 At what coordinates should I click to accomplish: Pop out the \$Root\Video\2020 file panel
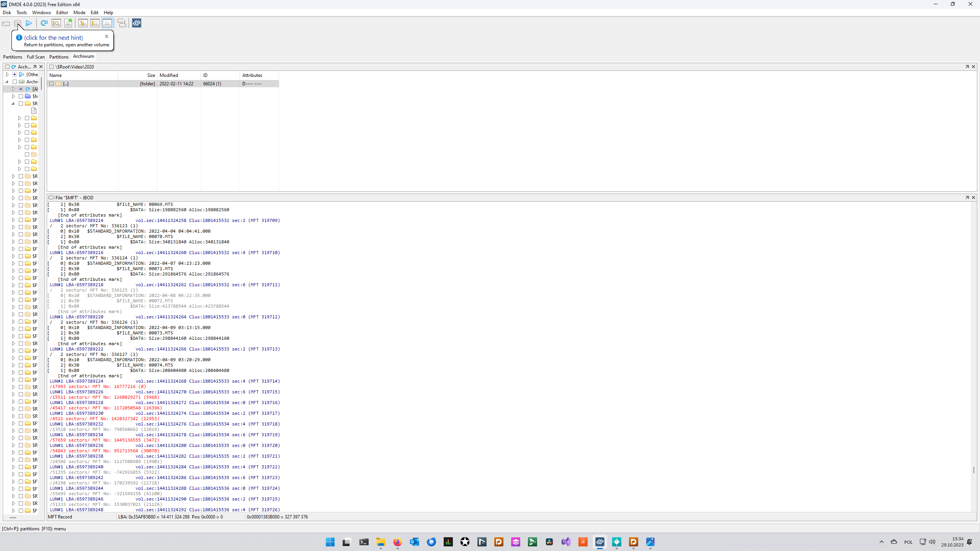[967, 67]
